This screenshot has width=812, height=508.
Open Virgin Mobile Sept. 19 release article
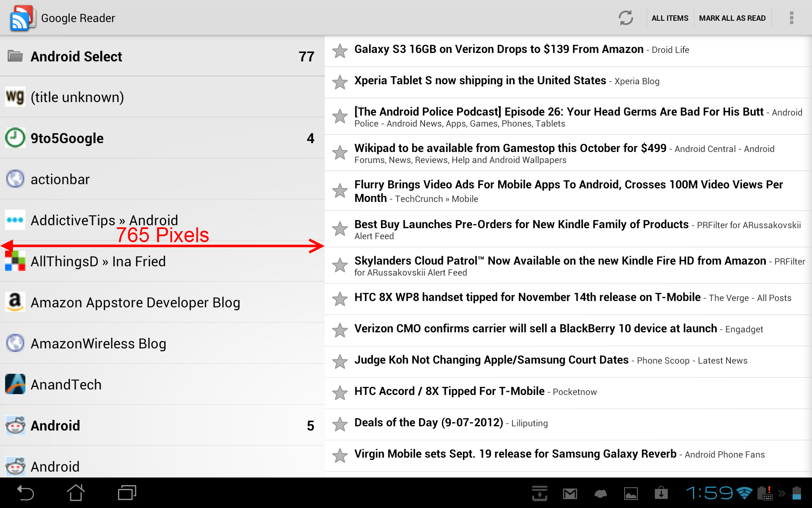[568, 456]
